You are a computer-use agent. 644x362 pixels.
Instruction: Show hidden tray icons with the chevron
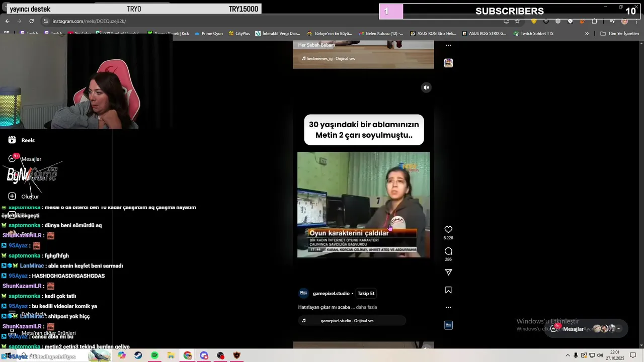(568, 355)
